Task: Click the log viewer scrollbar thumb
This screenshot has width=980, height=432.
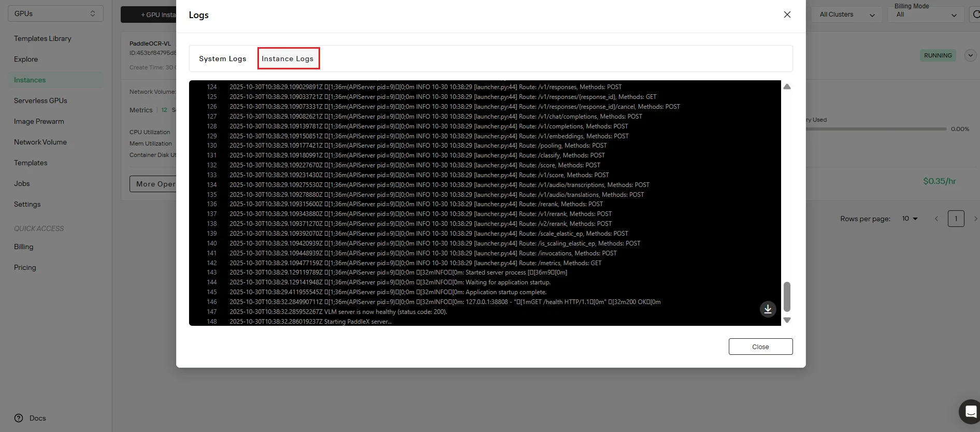Action: [x=787, y=297]
